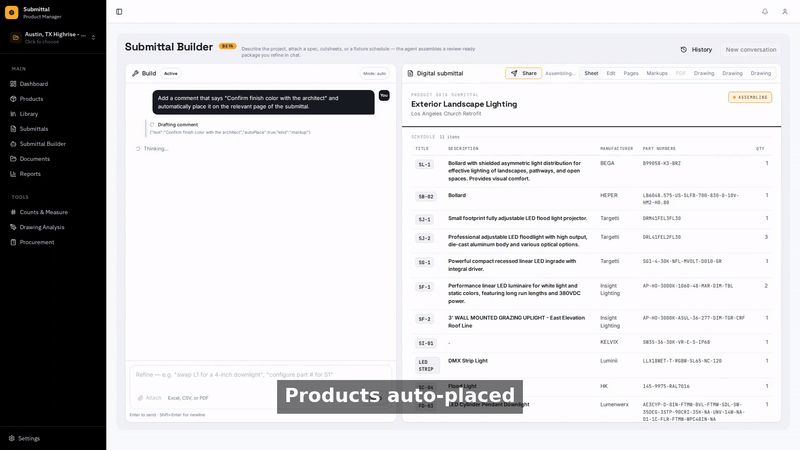Start a New conversation
The width and height of the screenshot is (800, 450).
[751, 49]
